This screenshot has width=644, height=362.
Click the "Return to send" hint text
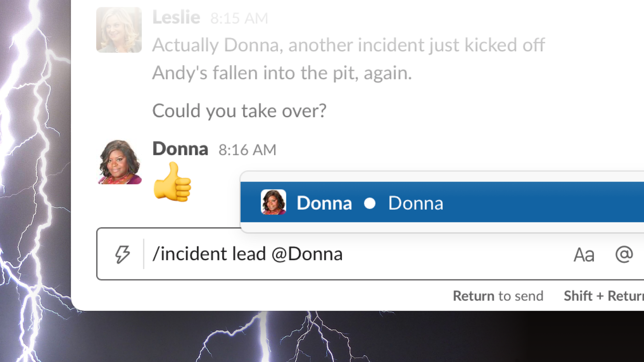(x=498, y=296)
